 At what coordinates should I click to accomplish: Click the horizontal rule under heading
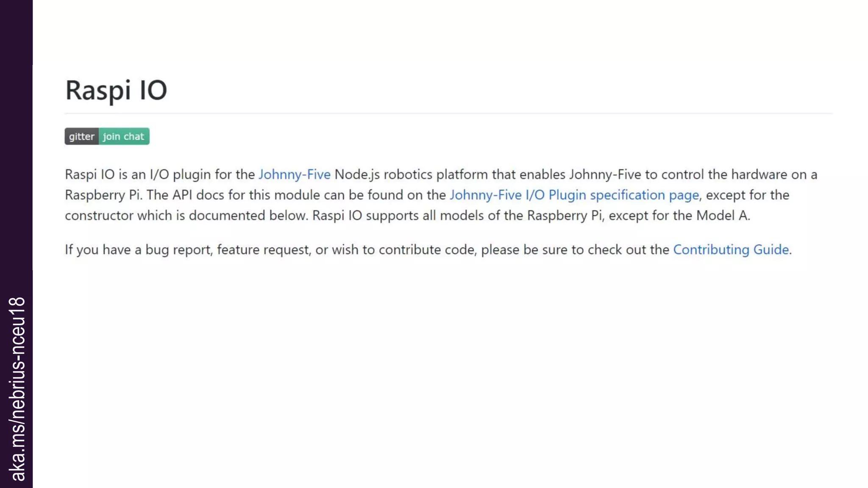click(x=448, y=114)
